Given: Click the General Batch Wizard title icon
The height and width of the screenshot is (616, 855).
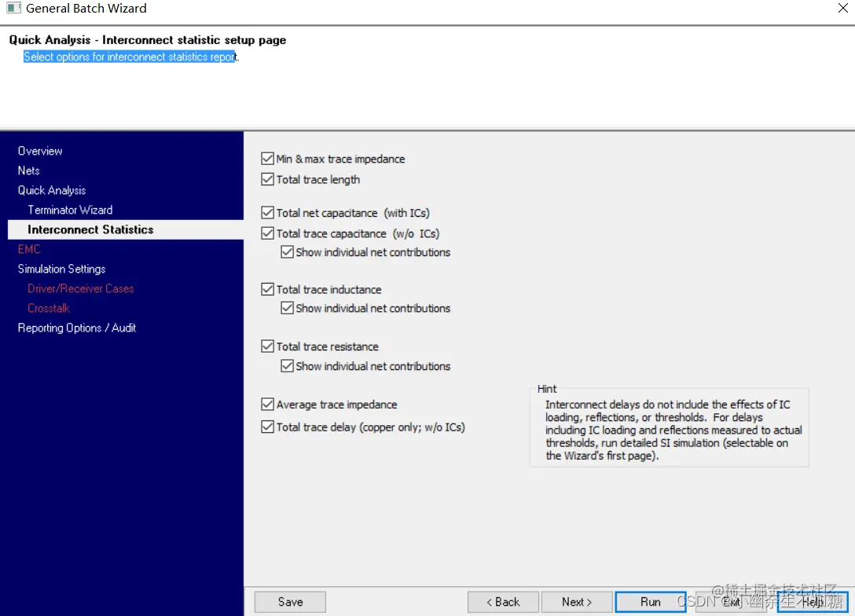Looking at the screenshot, I should (13, 8).
